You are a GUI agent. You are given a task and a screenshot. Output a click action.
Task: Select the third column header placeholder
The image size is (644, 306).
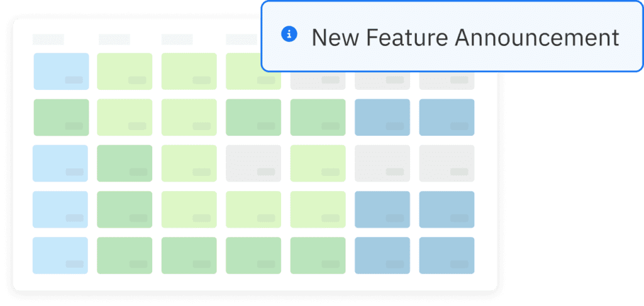click(x=177, y=40)
